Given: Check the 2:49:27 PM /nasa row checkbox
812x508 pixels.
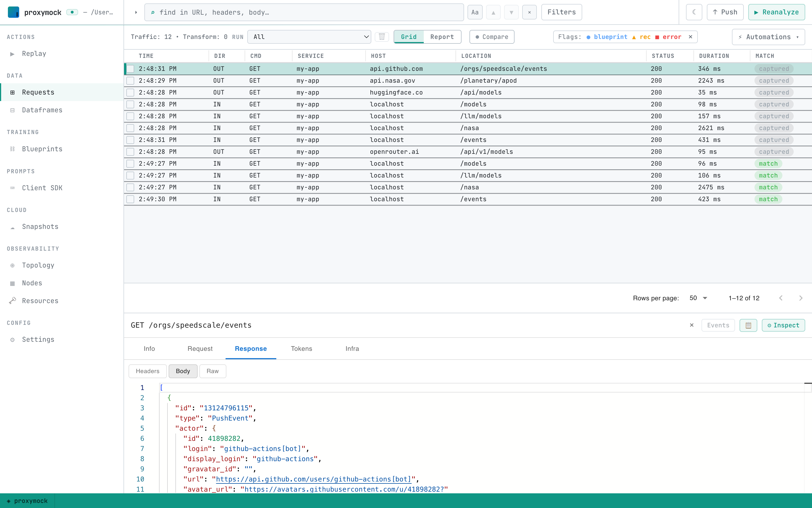Looking at the screenshot, I should point(131,187).
